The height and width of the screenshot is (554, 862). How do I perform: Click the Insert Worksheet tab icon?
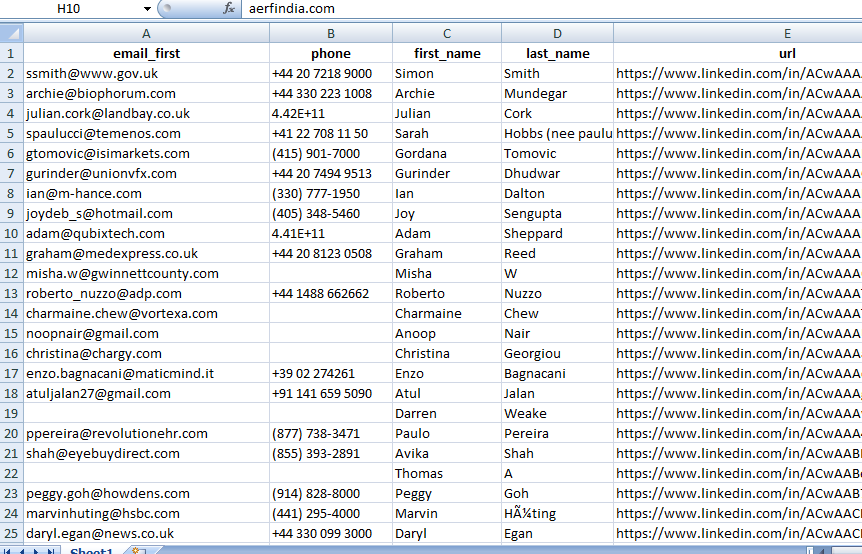[139, 551]
